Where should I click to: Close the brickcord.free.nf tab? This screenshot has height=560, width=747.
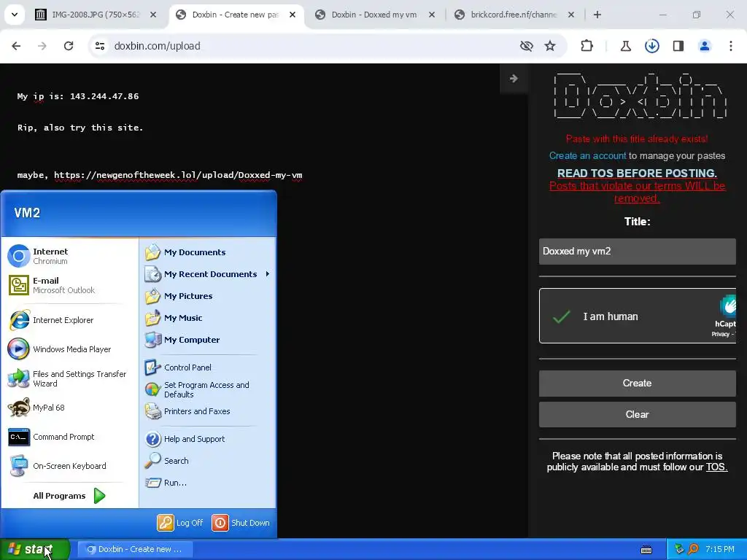click(x=570, y=15)
